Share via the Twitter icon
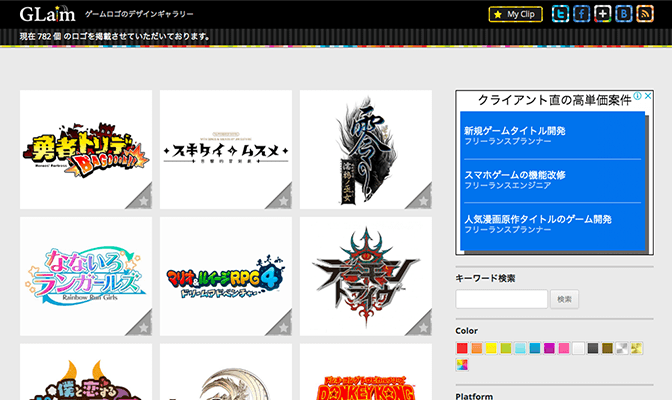 (560, 14)
